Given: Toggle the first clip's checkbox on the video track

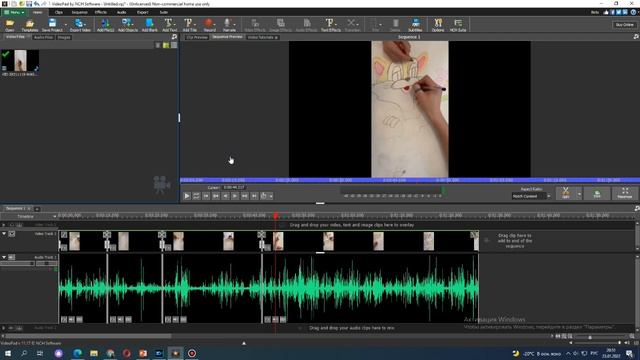Looking at the screenshot, I should (64, 235).
